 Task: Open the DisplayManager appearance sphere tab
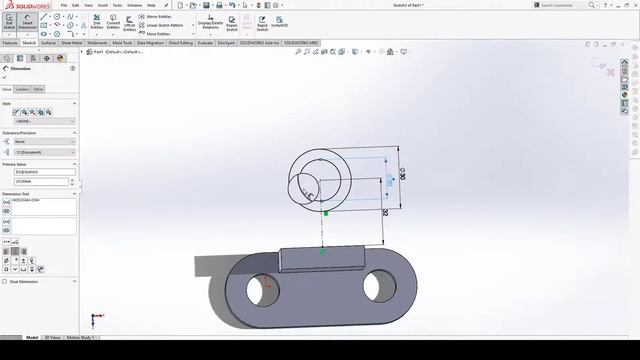(x=60, y=58)
